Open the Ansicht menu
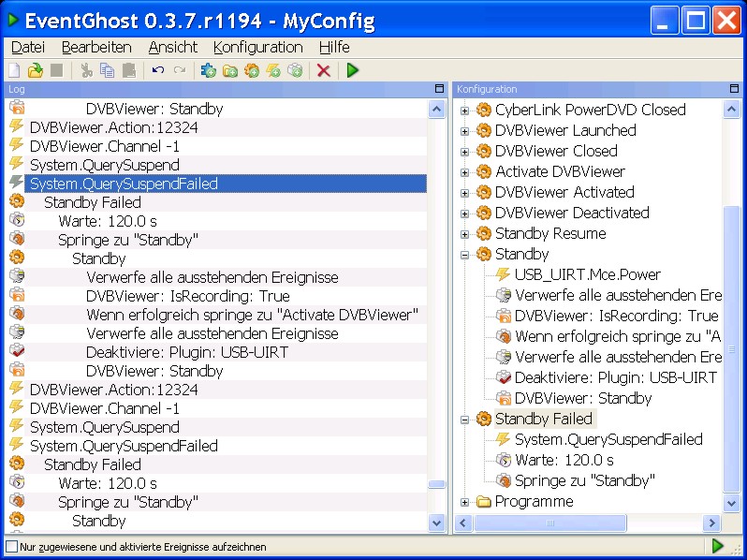 [172, 47]
